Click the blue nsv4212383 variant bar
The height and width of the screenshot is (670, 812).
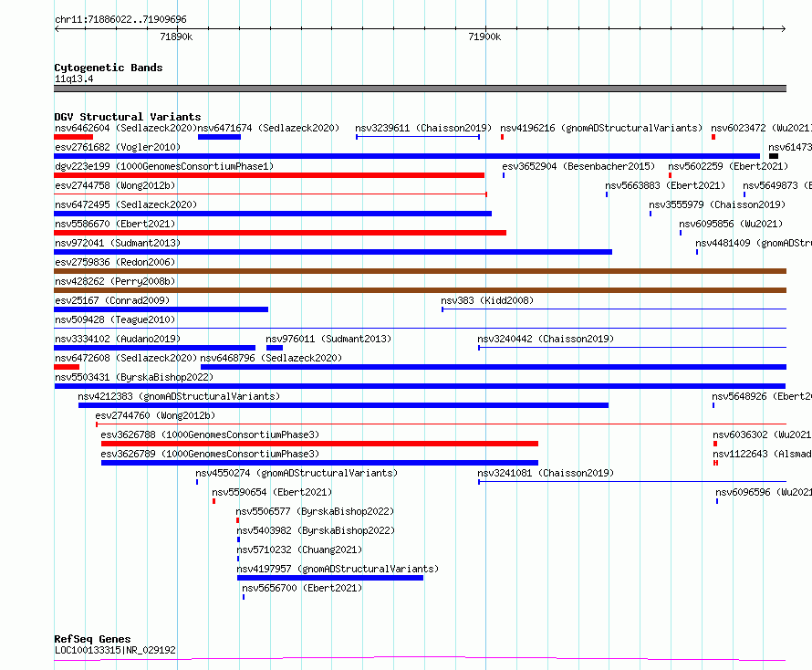[343, 405]
